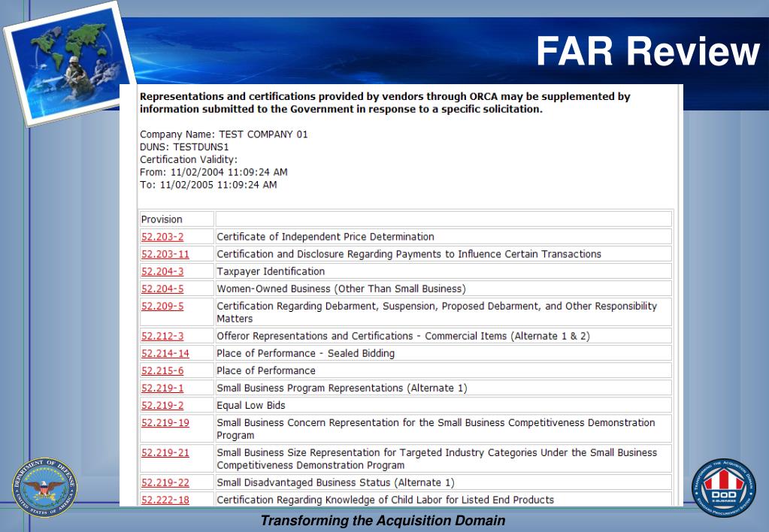Click 'Place of Performance - Sealed Bidding' cell

[444, 353]
